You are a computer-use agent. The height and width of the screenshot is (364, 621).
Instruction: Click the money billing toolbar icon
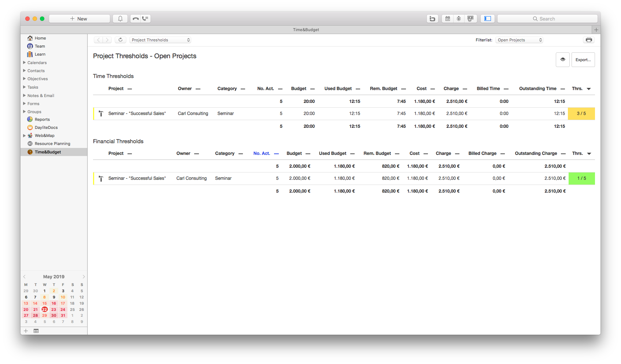tap(470, 19)
